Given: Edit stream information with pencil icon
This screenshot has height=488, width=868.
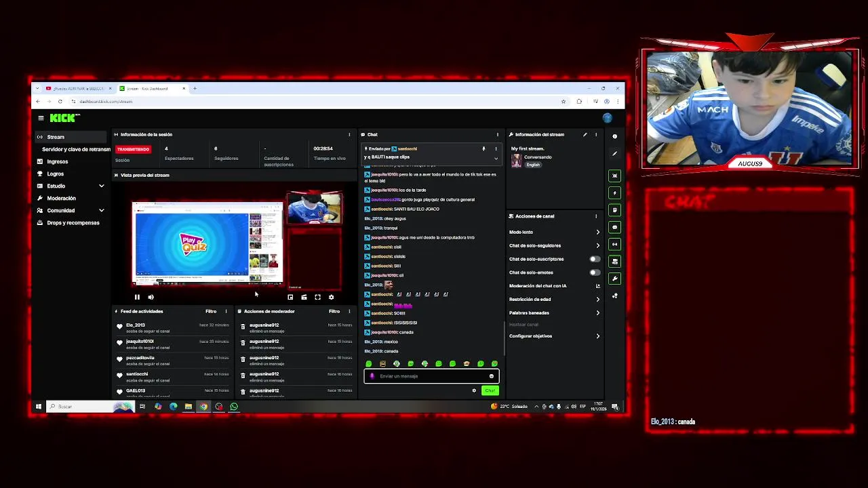Looking at the screenshot, I should (585, 134).
